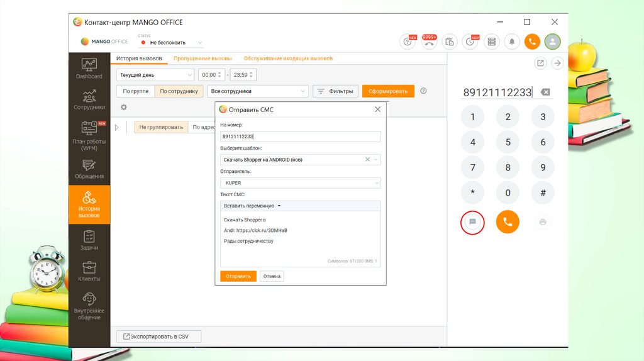644x361 pixels.
Task: Open Внутреннее общение in sidebar
Action: tap(89, 306)
